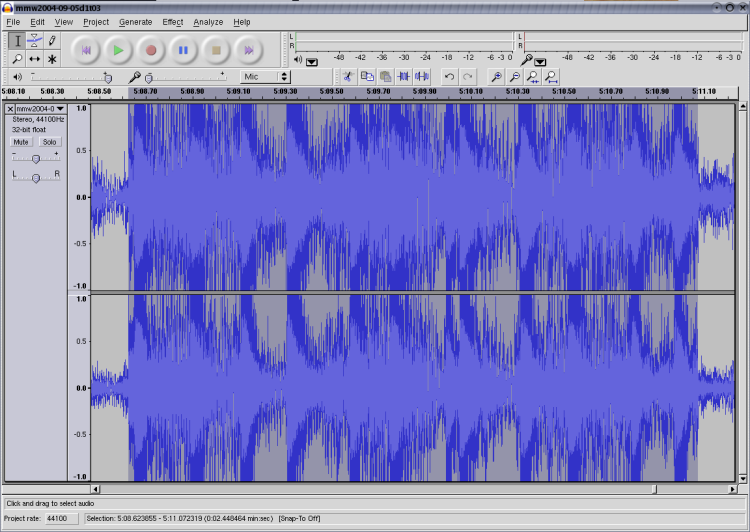750x532 pixels.
Task: Click the Selection time status text
Action: click(179, 519)
